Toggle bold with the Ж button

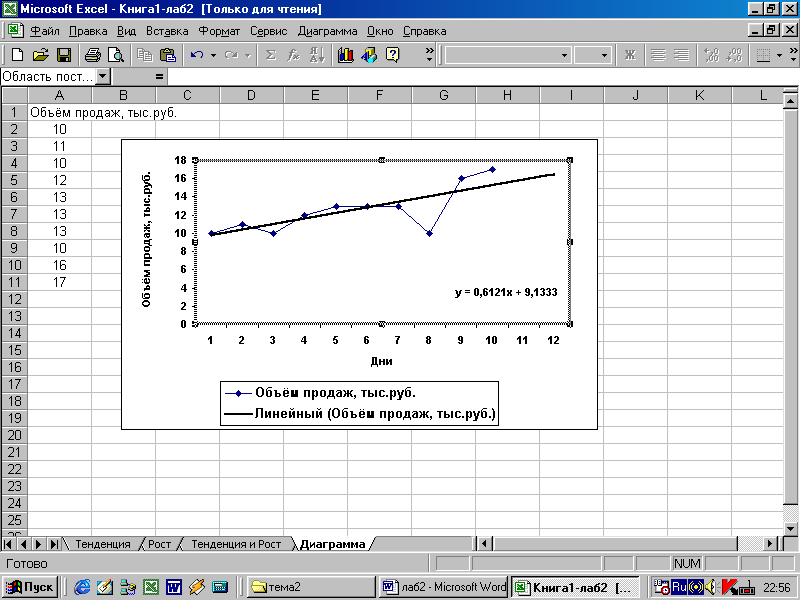click(x=630, y=55)
